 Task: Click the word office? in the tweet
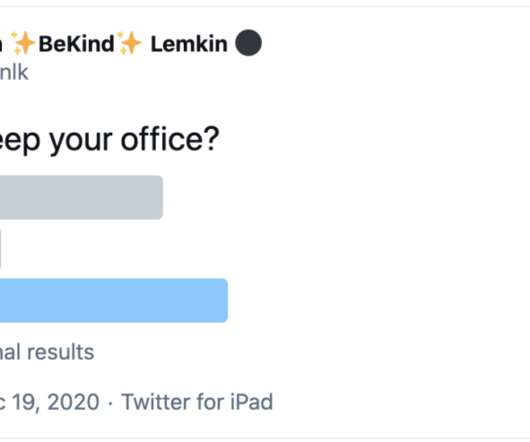(x=170, y=139)
